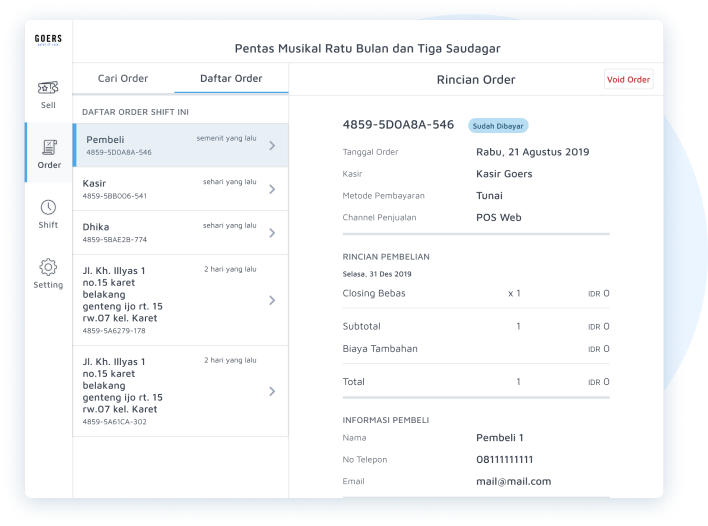Select the Order camera icon in sidebar

tap(48, 148)
